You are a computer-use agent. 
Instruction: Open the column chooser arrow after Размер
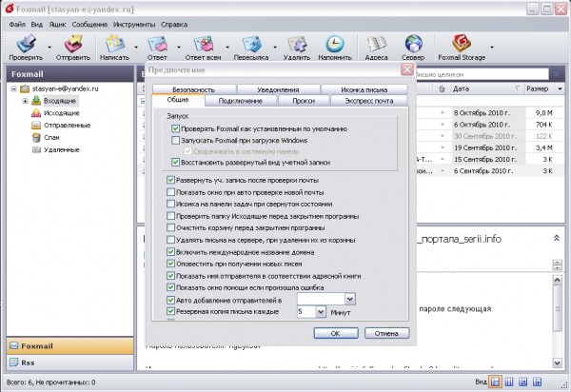tap(560, 88)
